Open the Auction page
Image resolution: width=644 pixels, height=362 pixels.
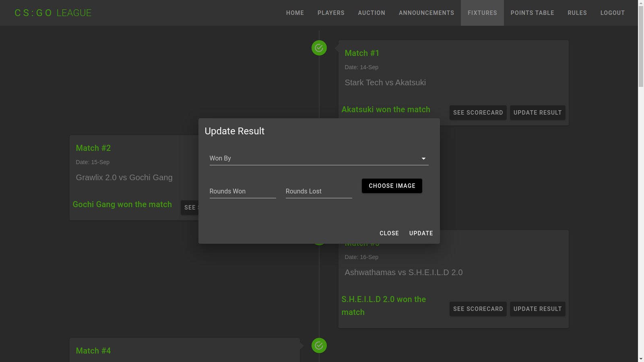tap(372, 13)
